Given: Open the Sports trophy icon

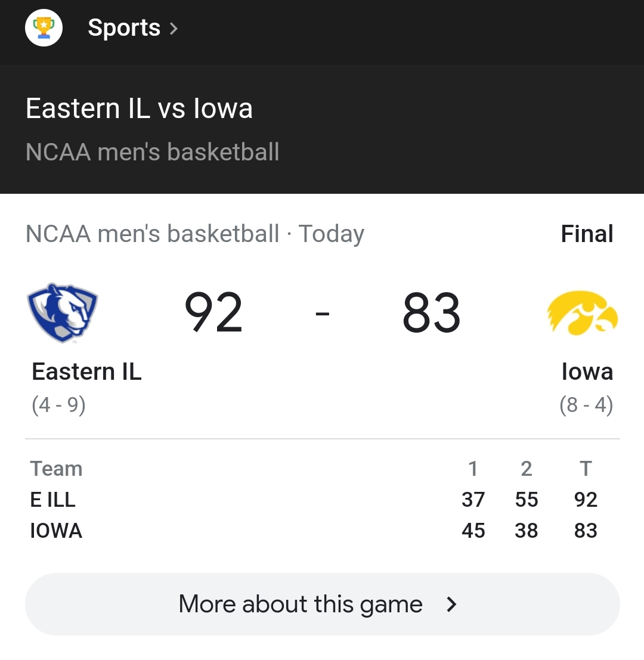Looking at the screenshot, I should coord(44,28).
